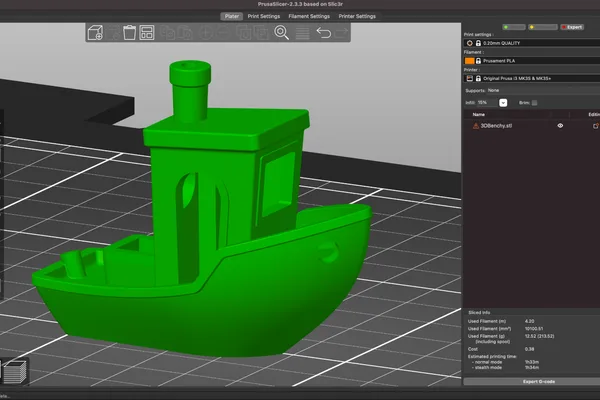The height and width of the screenshot is (400, 600).
Task: Click the lock icon beside Prusament PLA
Action: [x=478, y=61]
